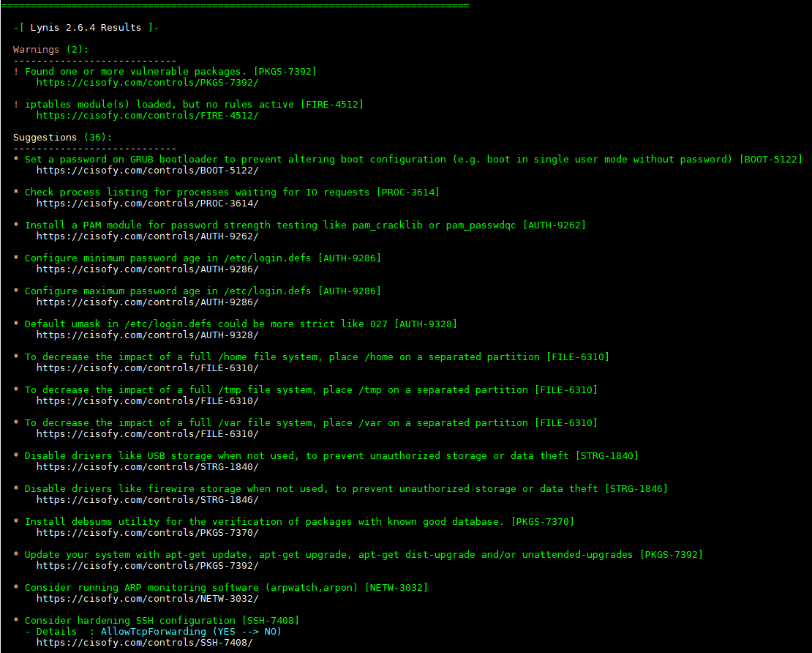The width and height of the screenshot is (812, 653).
Task: Open the PKGS-7392 URL under the vulnerable packages warning
Action: 148,83
